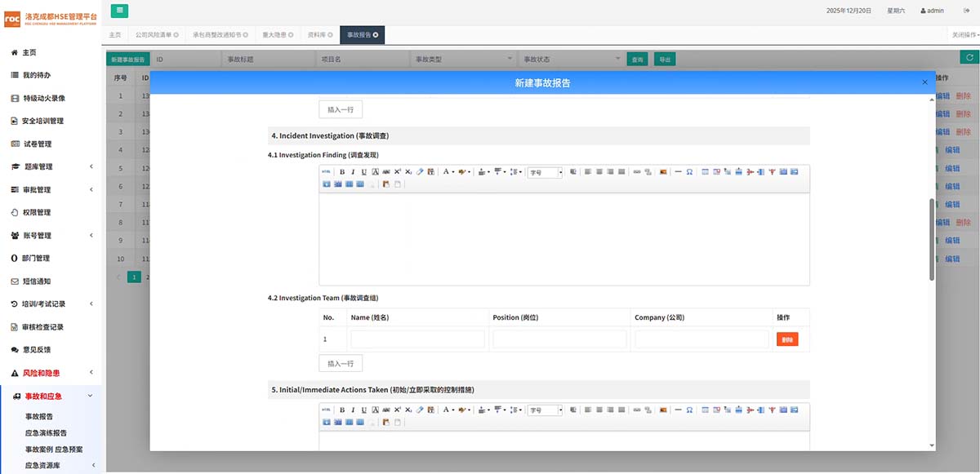980x474 pixels.
Task: Delete row 1 of Investigation Team table
Action: [x=786, y=339]
